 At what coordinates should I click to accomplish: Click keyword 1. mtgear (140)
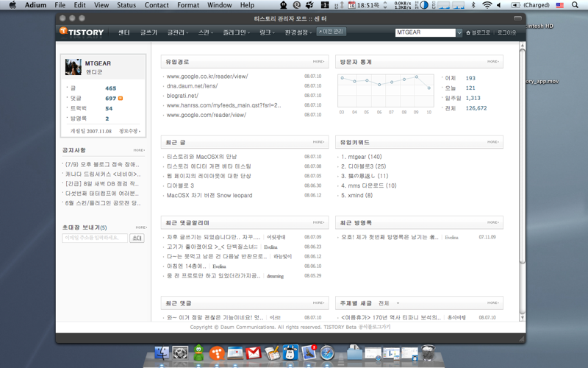click(x=361, y=157)
